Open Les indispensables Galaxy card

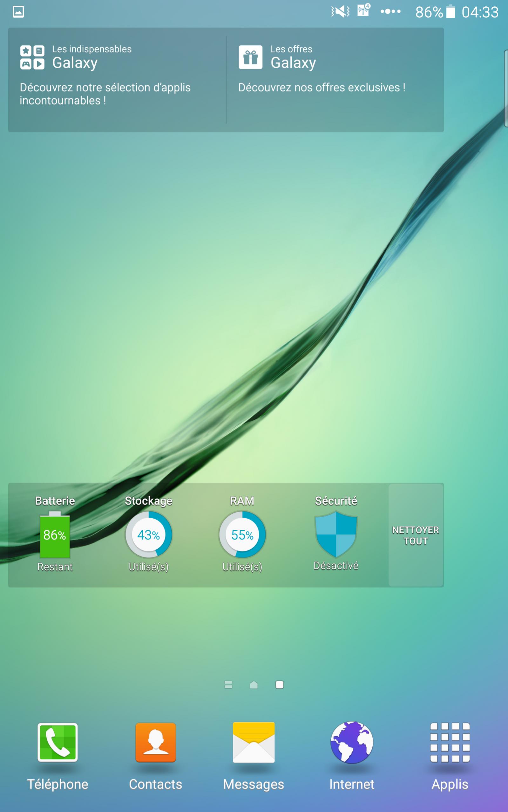pos(117,80)
